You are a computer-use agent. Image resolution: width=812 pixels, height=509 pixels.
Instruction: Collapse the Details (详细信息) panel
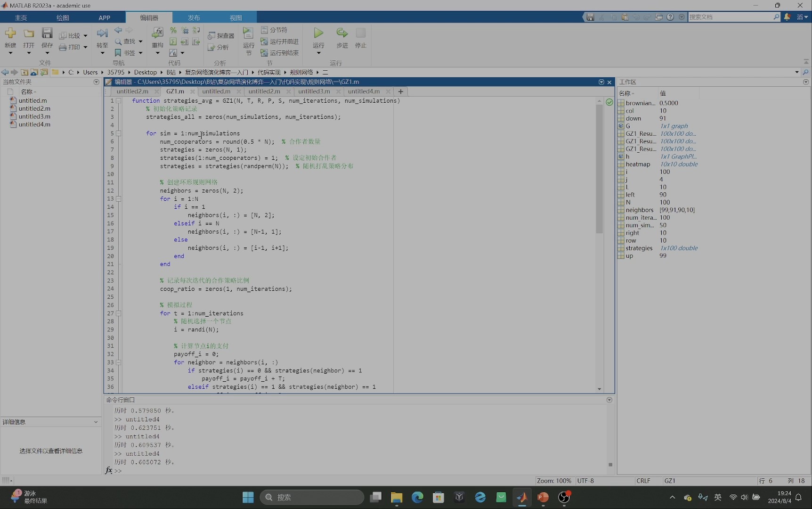(x=96, y=422)
